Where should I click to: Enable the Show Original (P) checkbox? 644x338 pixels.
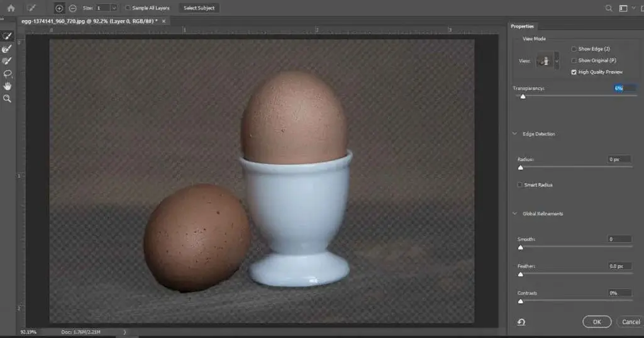(574, 60)
